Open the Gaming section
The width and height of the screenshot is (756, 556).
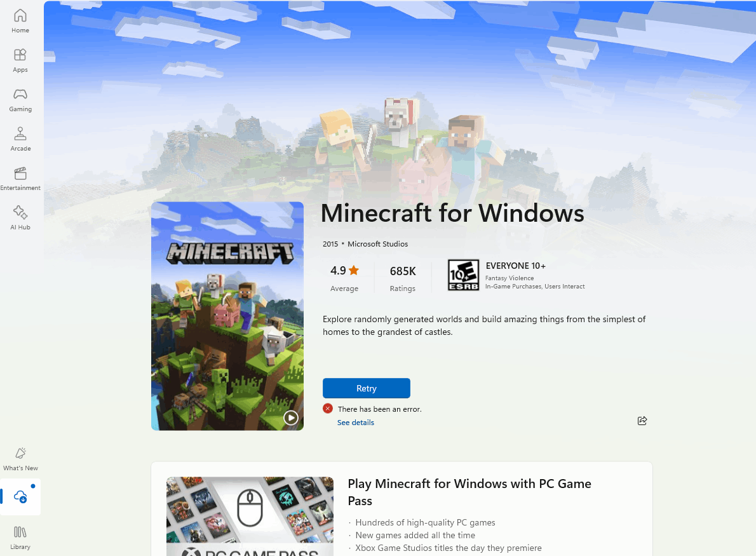20,100
